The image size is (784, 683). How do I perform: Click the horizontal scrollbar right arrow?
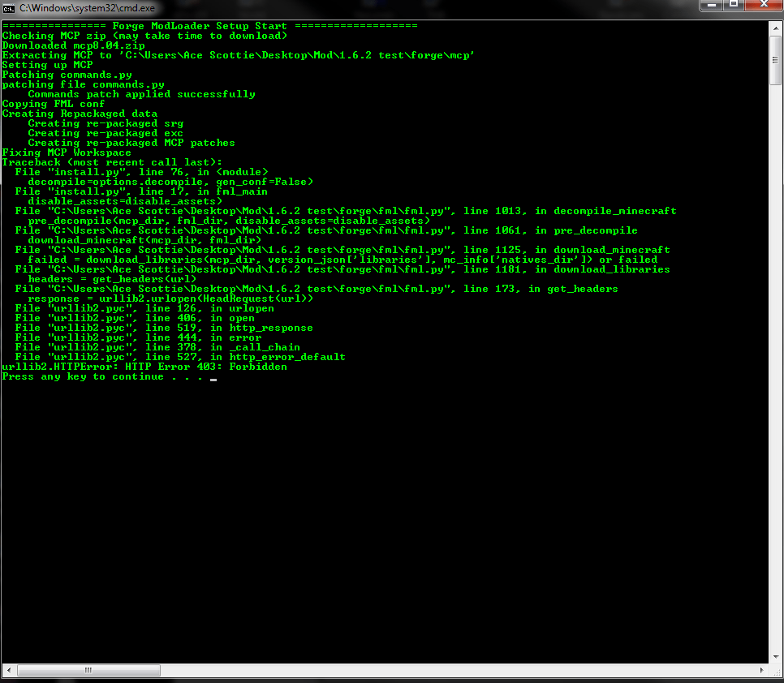(761, 670)
